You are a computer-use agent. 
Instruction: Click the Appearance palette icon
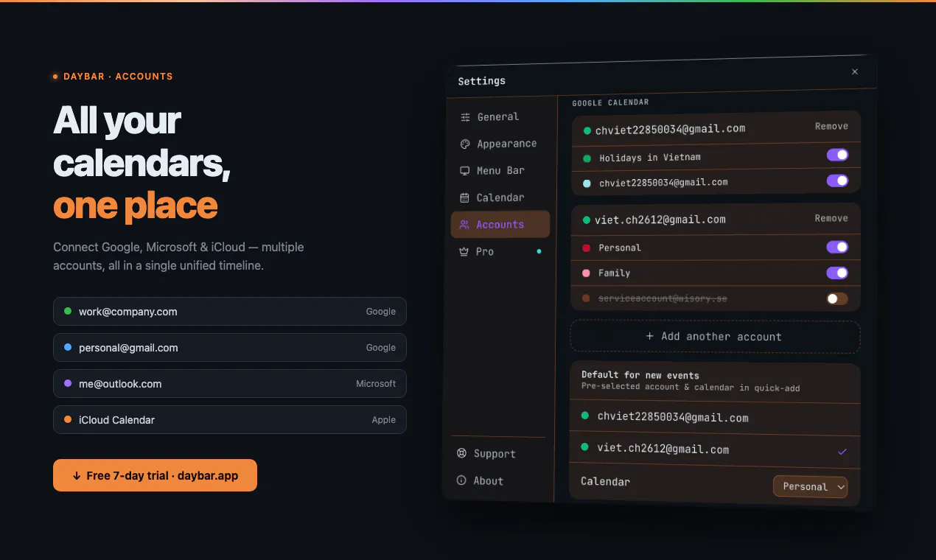[x=465, y=144]
